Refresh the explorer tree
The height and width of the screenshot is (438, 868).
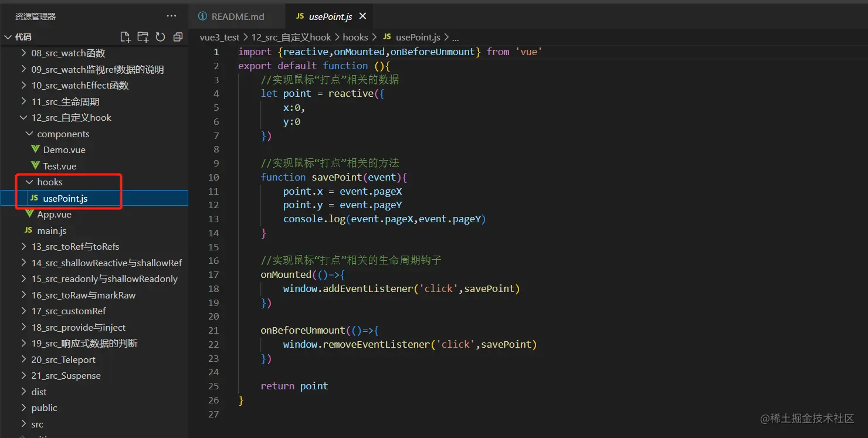[161, 37]
